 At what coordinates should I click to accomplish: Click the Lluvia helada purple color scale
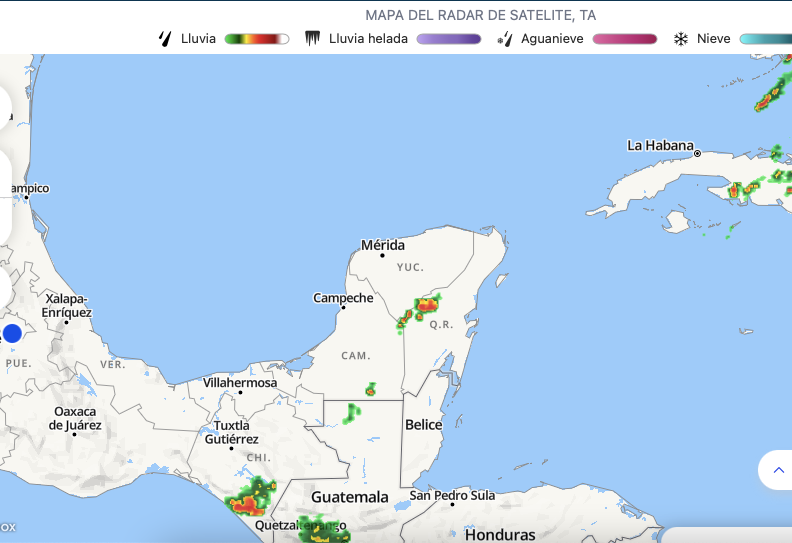(x=449, y=39)
